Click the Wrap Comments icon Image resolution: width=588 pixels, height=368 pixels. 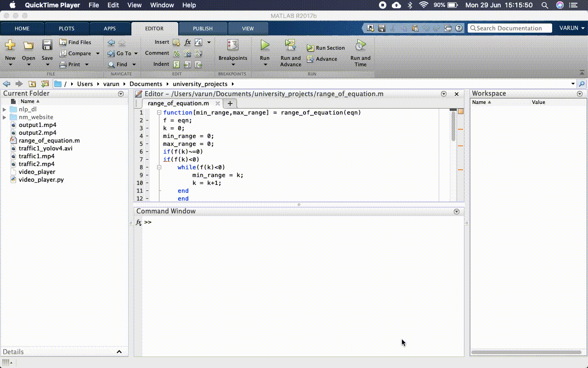click(198, 53)
